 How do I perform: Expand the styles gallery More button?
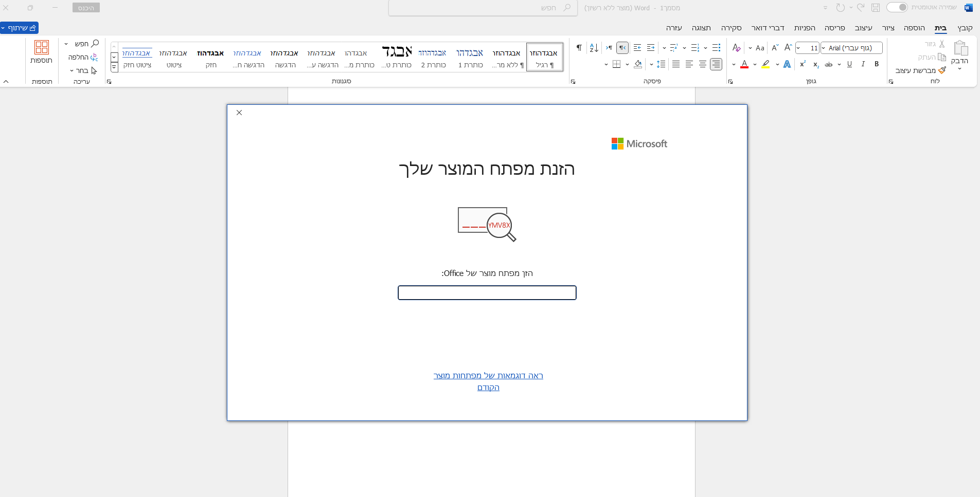[114, 67]
